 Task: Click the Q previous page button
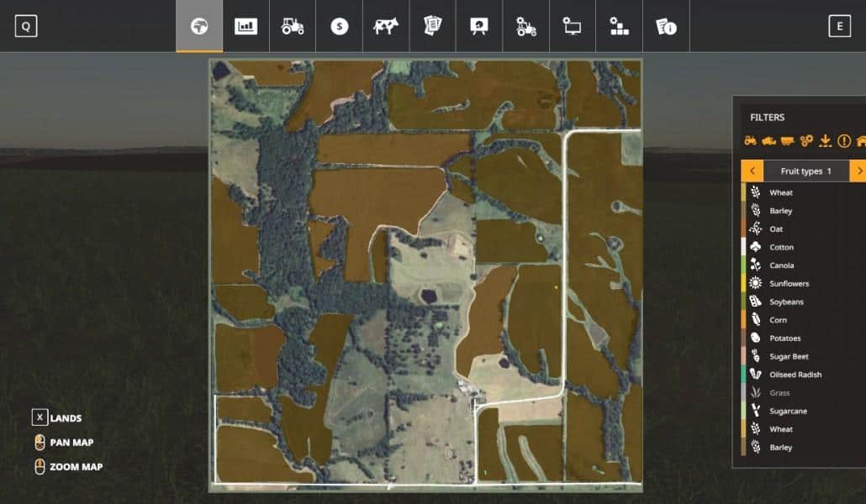click(26, 26)
